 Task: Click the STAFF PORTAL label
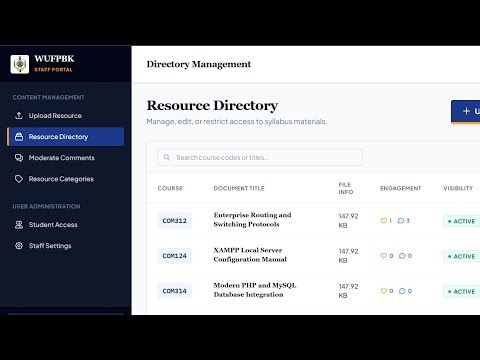tap(53, 70)
